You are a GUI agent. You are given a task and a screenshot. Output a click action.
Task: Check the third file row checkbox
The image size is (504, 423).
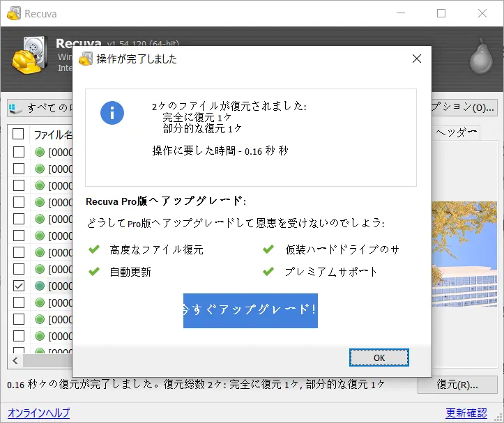(x=19, y=185)
